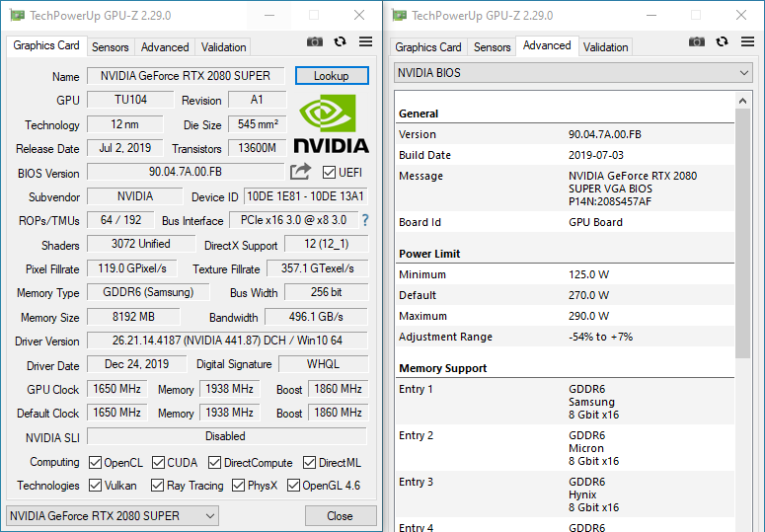Screen dimensions: 765x532
Task: Click Version value 90.04.7A.00.FB in Advanced
Action: (x=604, y=134)
